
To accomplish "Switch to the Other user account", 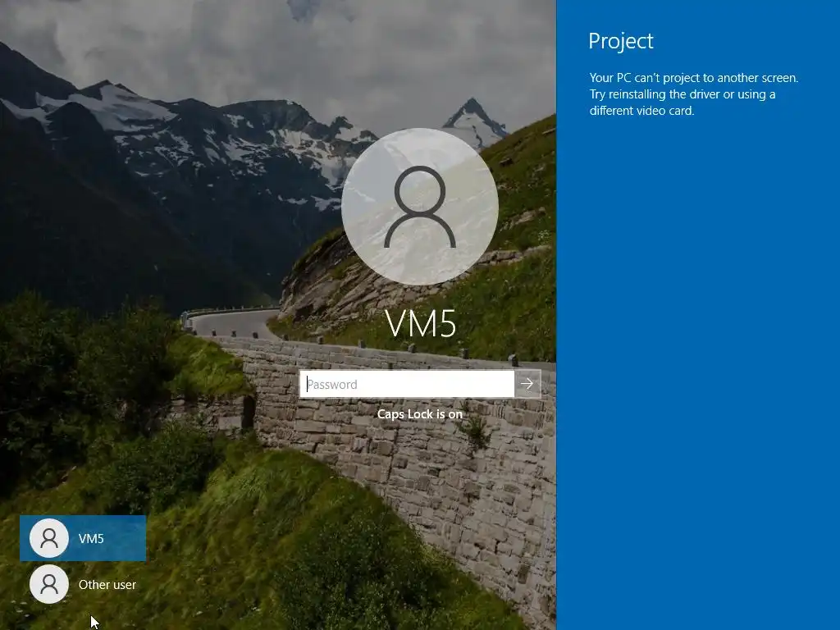I will [x=83, y=584].
